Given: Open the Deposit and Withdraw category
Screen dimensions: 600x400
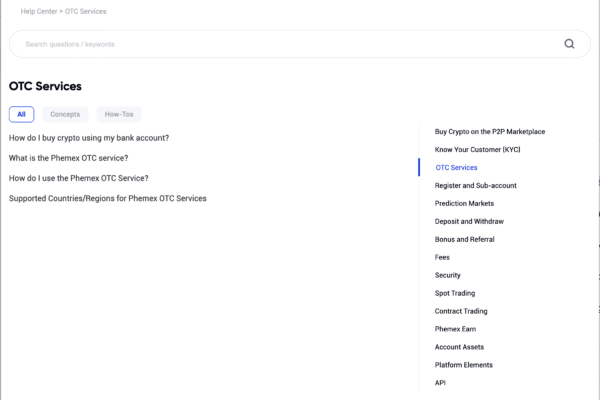Looking at the screenshot, I should click(x=469, y=222).
